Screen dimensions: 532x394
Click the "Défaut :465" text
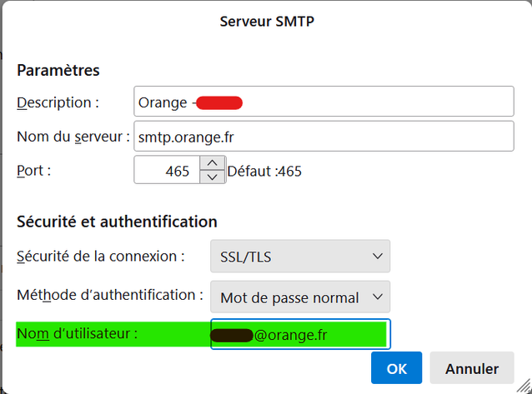coord(264,172)
